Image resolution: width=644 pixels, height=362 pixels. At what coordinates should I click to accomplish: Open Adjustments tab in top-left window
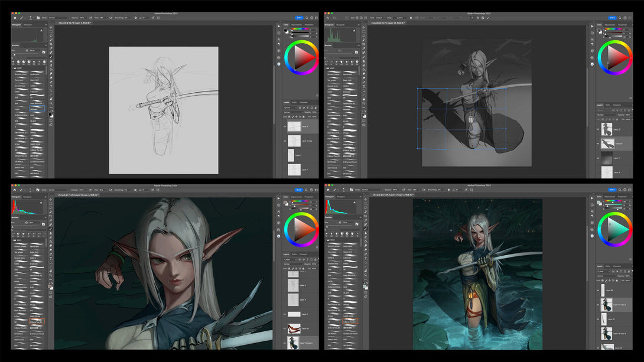point(297,25)
